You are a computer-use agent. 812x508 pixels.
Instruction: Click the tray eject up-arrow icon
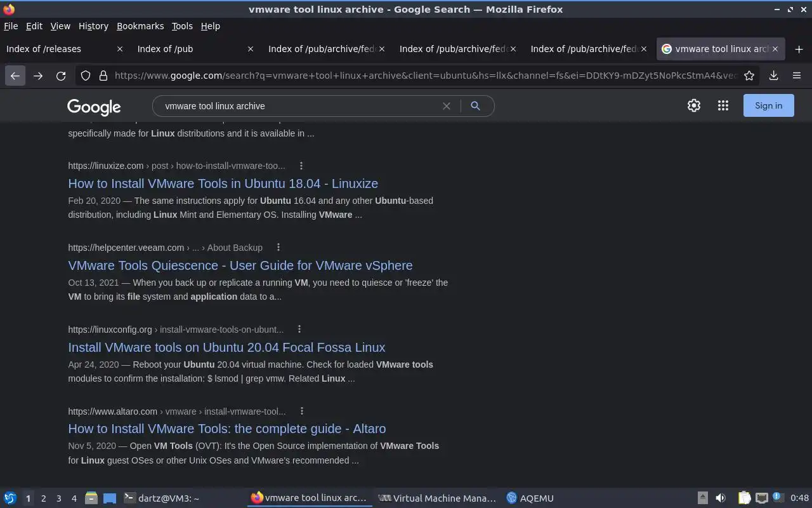coord(703,498)
